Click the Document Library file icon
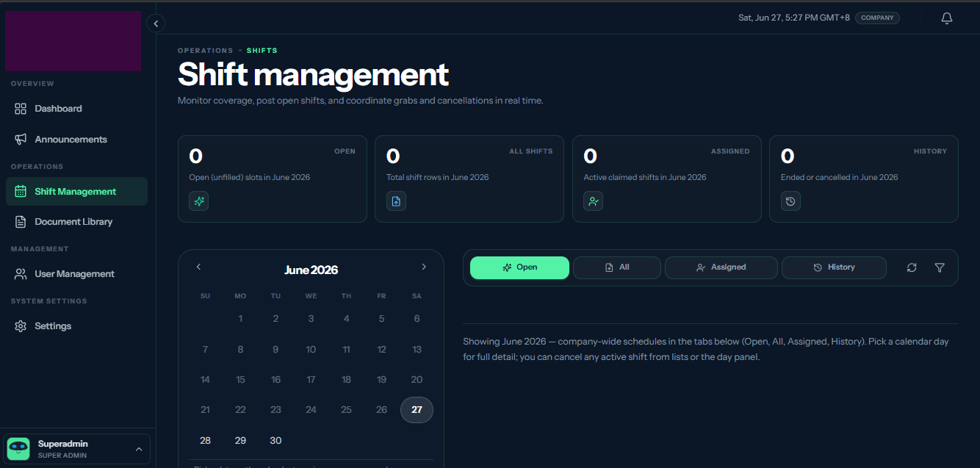Viewport: 980px width, 468px height. (21, 222)
